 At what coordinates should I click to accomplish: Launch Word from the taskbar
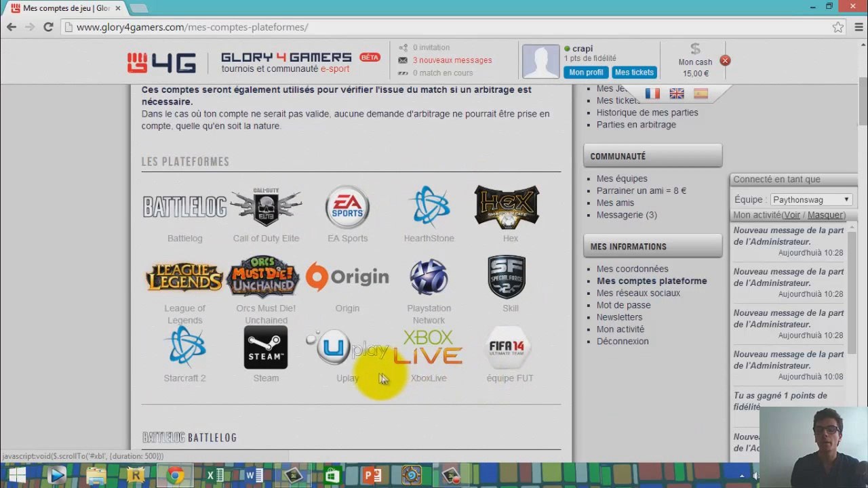254,476
